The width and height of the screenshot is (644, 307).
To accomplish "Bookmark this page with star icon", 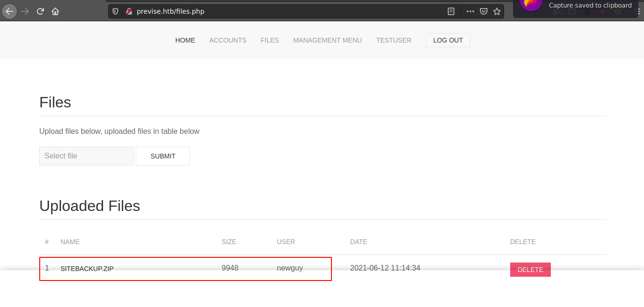I will tap(497, 11).
